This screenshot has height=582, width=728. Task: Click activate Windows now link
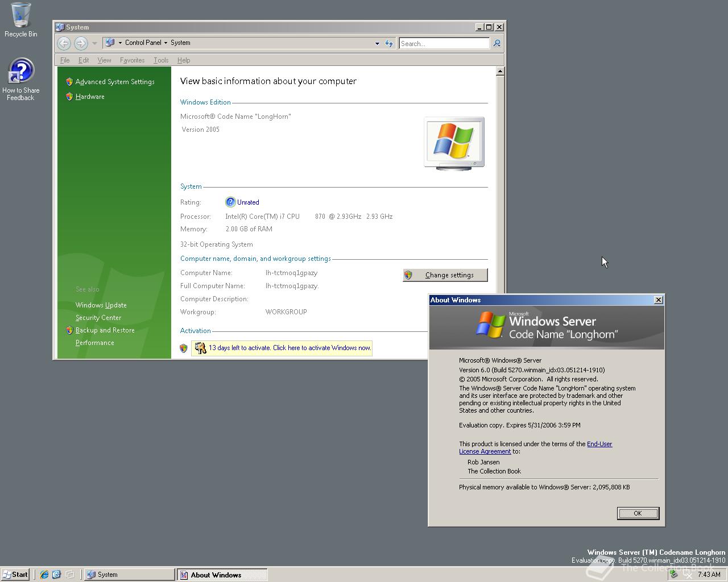(x=289, y=348)
